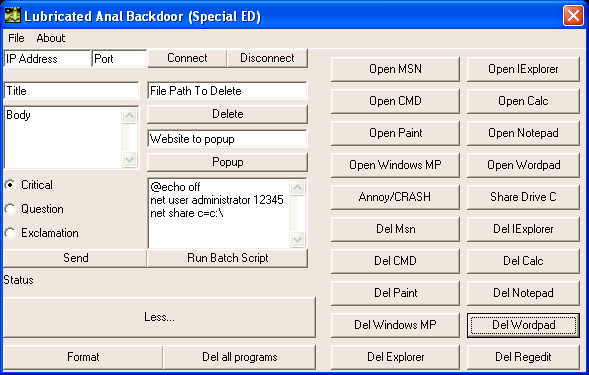Click the Title text field
Image resolution: width=589 pixels, height=375 pixels.
point(71,91)
